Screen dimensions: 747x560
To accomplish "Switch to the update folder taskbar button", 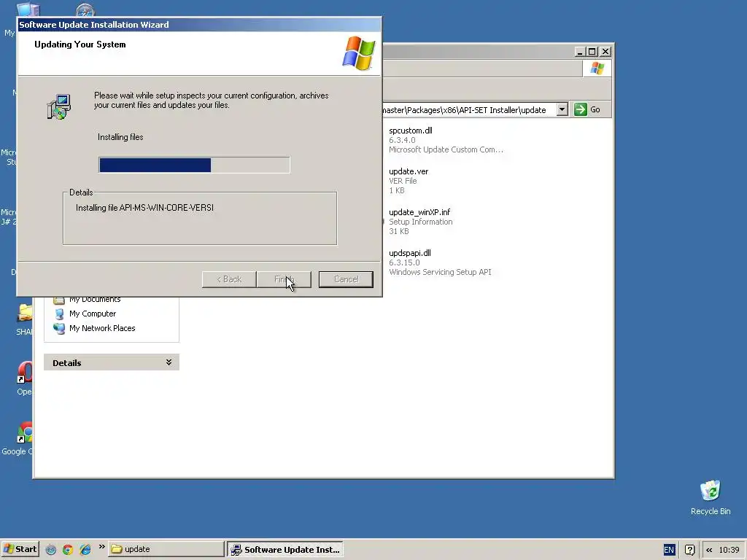I will tap(166, 549).
